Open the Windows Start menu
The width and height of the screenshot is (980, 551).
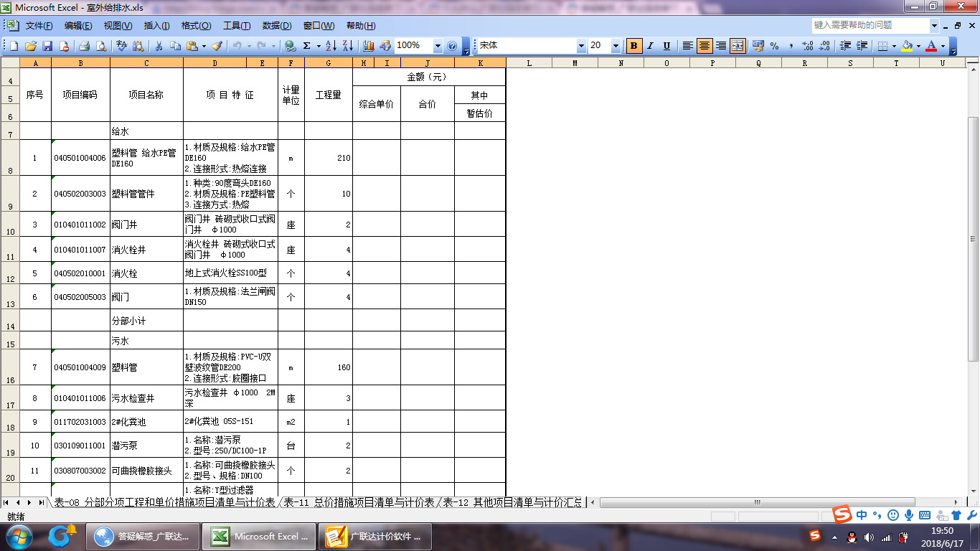(x=18, y=536)
